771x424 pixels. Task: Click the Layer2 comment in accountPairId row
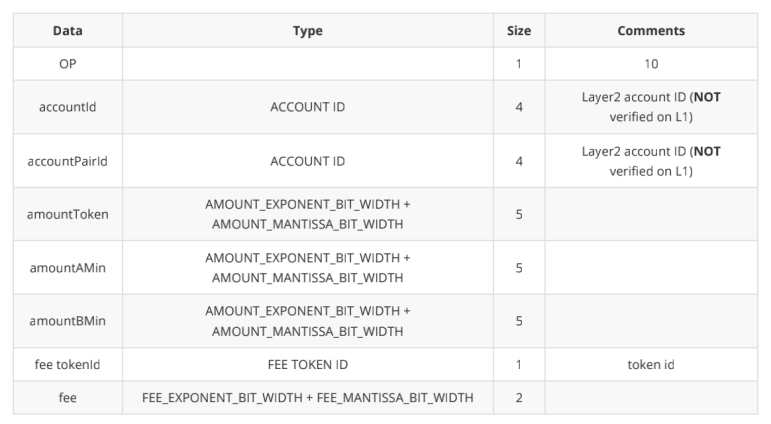pos(651,161)
